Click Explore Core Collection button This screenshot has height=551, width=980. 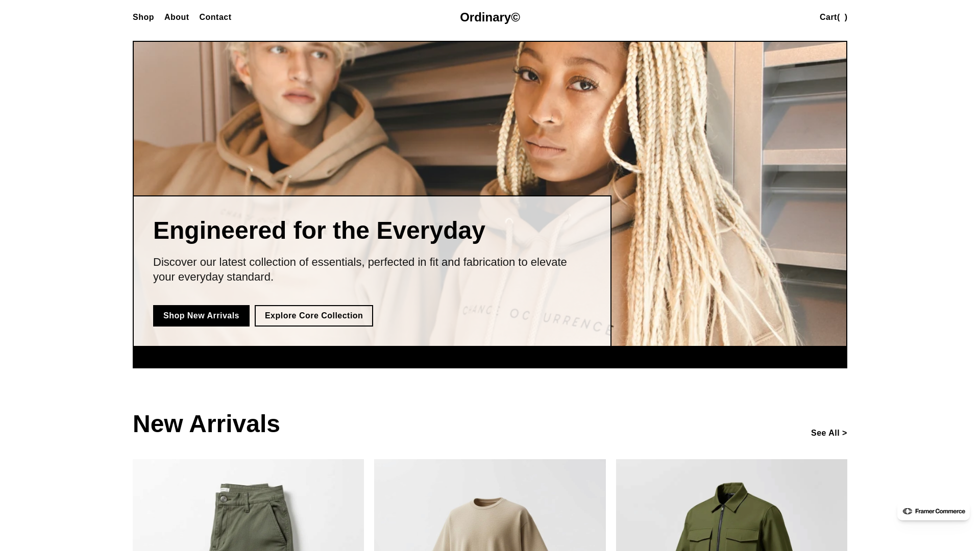click(x=314, y=316)
